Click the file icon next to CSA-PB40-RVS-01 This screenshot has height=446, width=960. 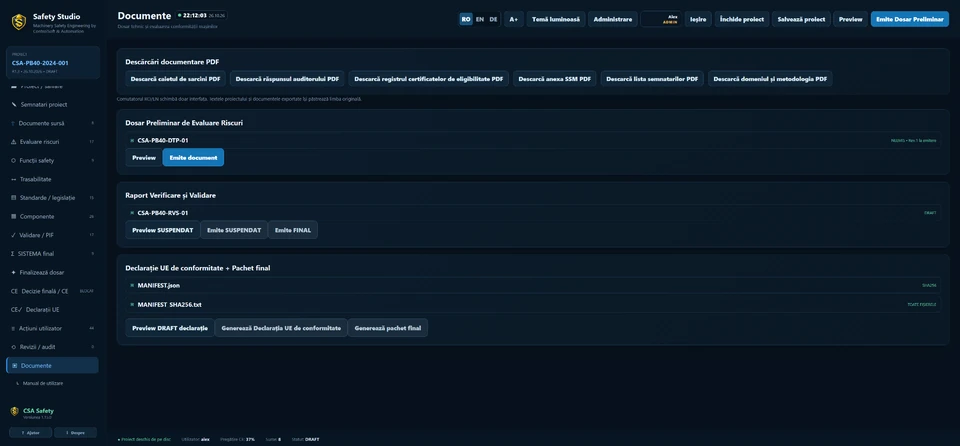(132, 213)
